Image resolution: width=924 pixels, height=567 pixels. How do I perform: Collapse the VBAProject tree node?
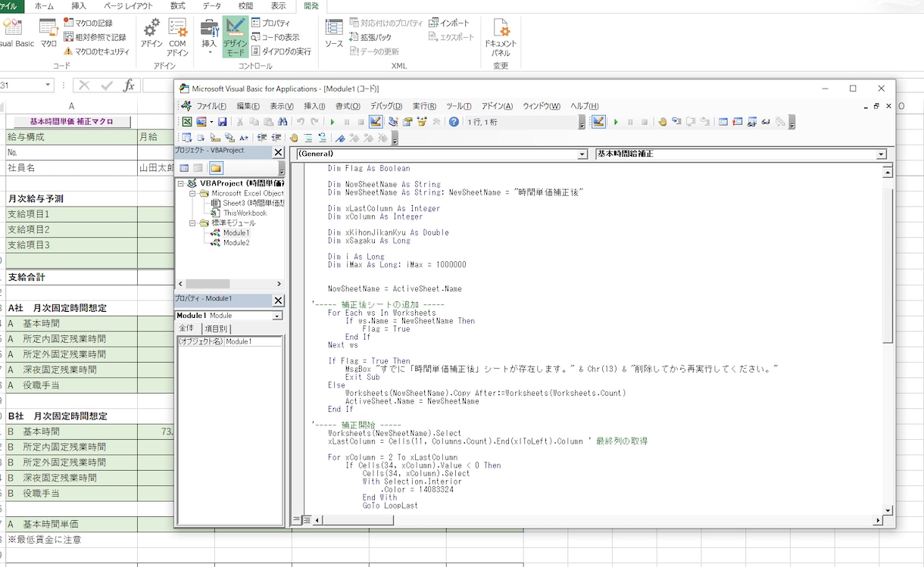coord(182,183)
